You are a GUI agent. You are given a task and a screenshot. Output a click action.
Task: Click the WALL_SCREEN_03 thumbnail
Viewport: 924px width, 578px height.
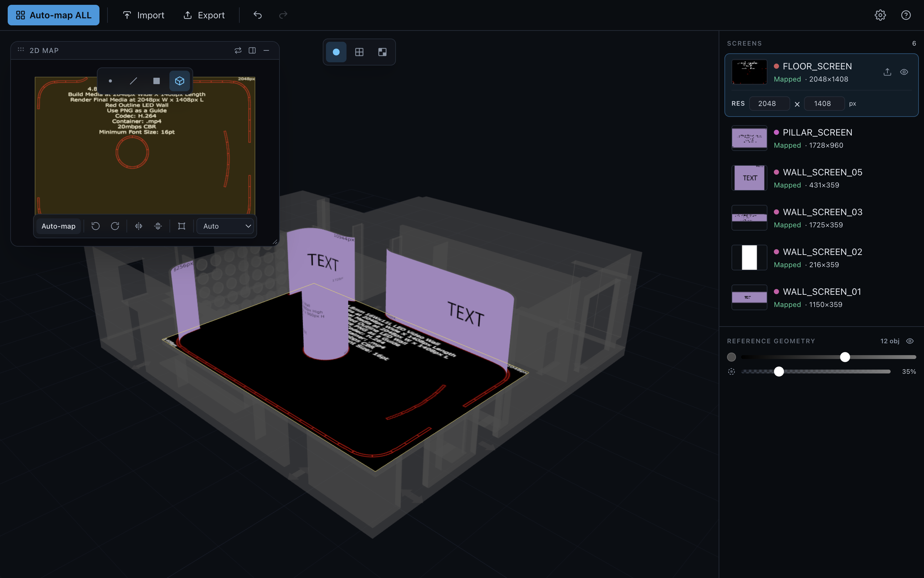749,217
